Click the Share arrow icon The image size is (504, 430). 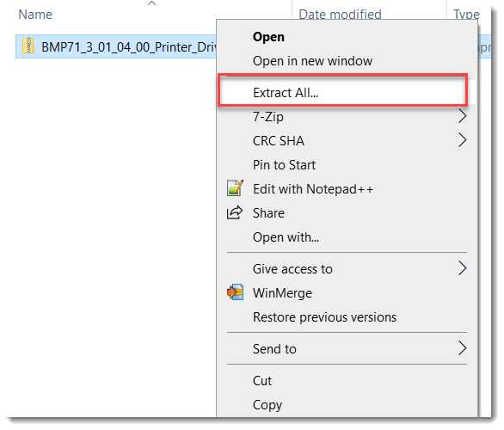[x=235, y=212]
